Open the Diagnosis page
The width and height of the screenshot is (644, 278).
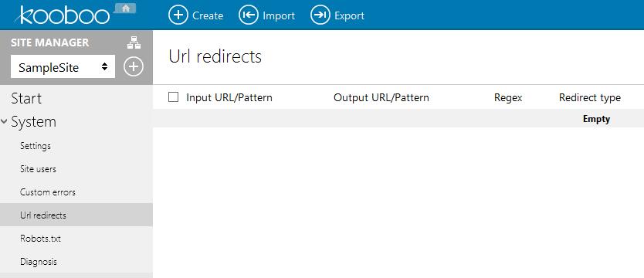point(38,262)
